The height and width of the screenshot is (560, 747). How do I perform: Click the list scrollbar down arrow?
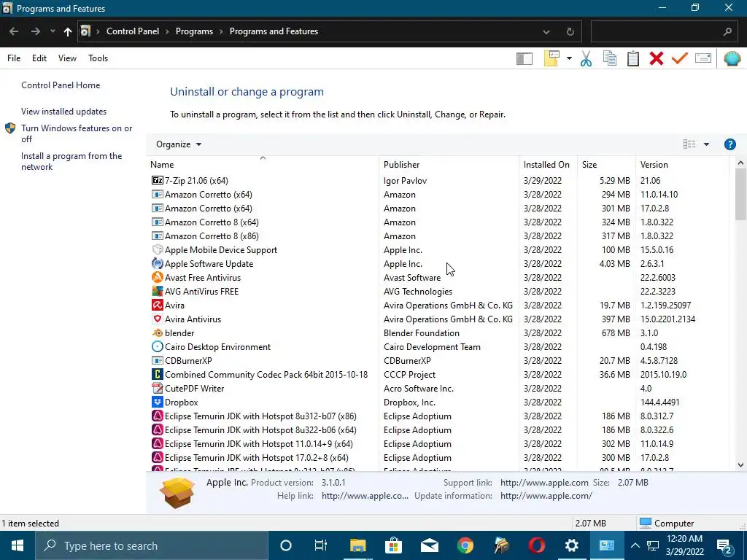point(740,465)
